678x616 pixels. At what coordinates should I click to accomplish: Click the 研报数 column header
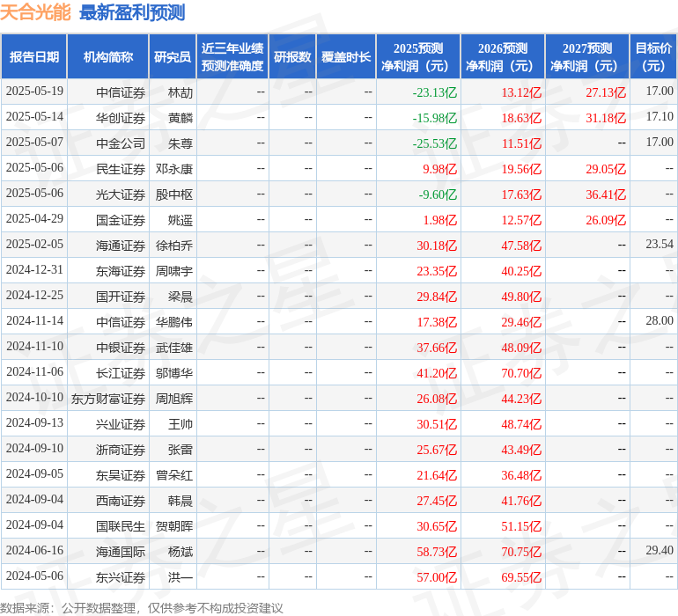click(291, 57)
